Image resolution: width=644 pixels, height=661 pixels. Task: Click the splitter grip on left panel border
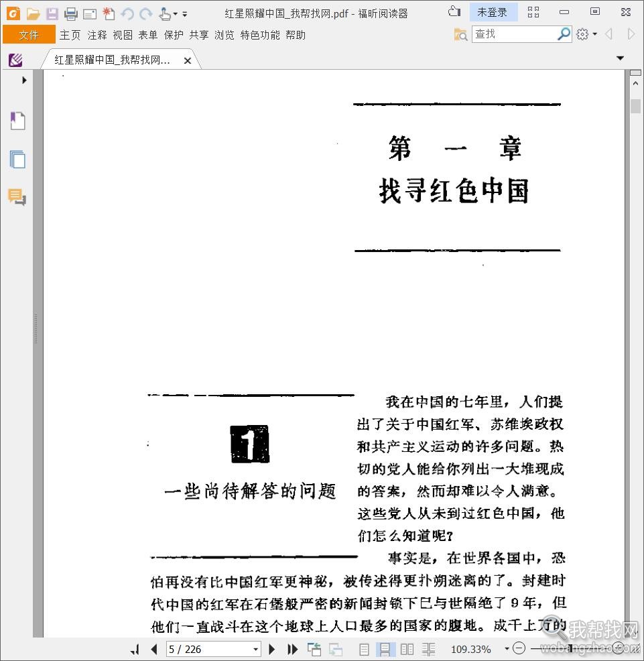[x=36, y=328]
